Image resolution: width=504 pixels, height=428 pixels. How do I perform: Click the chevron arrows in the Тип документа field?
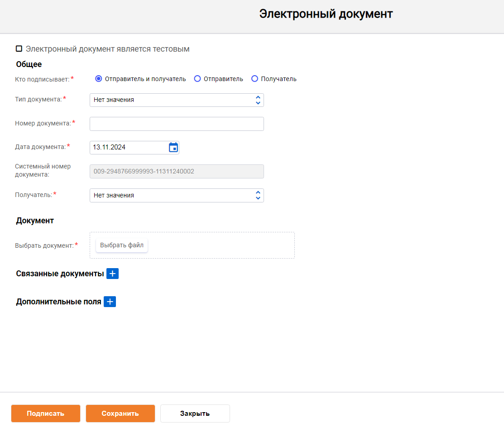coord(258,100)
